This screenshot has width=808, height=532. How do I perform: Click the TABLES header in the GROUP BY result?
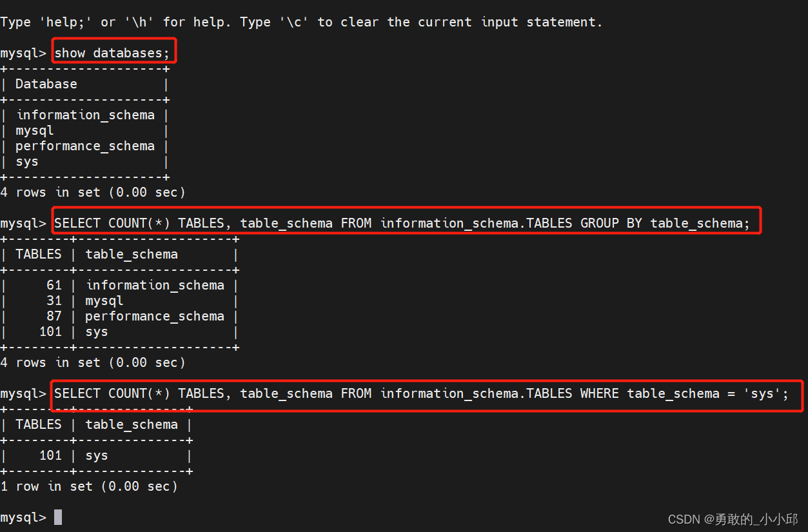39,254
